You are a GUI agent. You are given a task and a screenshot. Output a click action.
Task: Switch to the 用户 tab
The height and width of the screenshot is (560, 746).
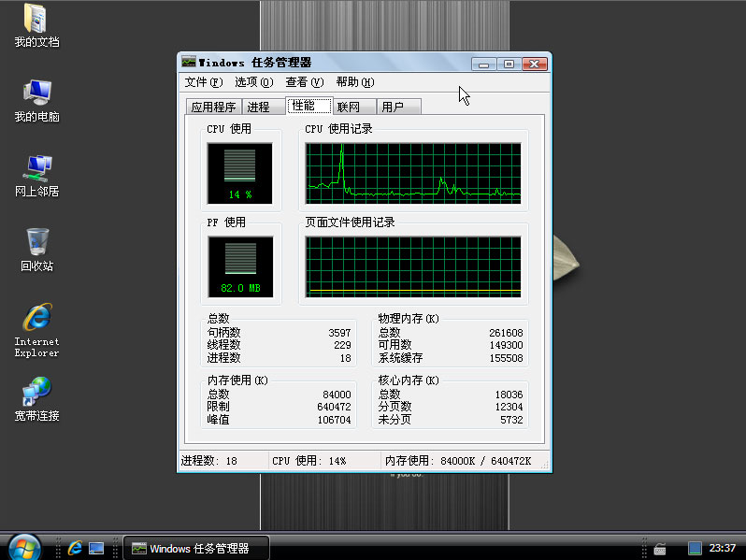click(x=398, y=108)
